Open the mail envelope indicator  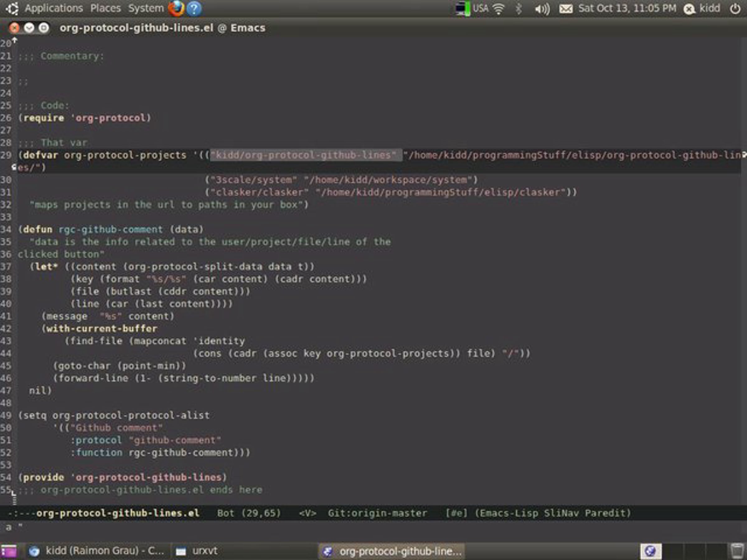566,8
